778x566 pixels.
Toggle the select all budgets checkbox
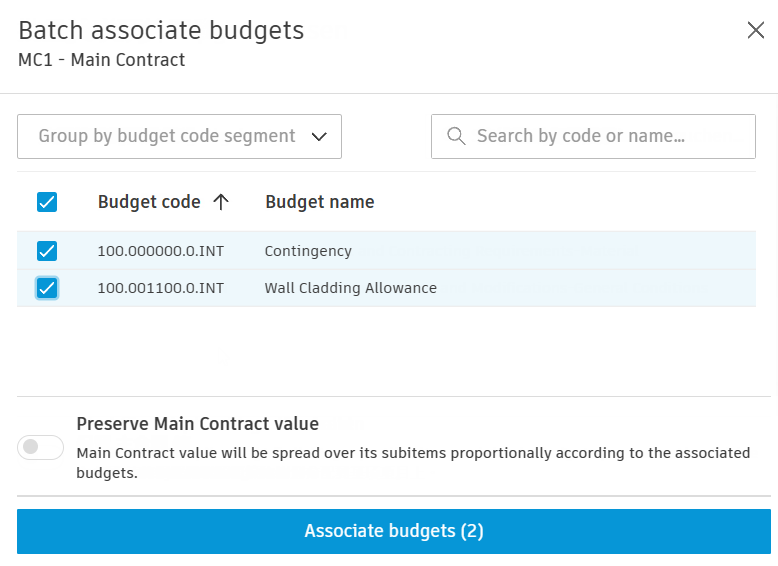[47, 202]
